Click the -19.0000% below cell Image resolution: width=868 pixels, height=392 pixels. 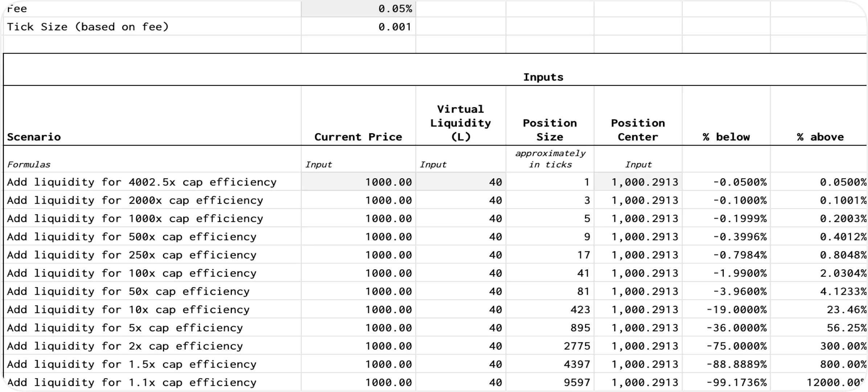[x=726, y=309]
